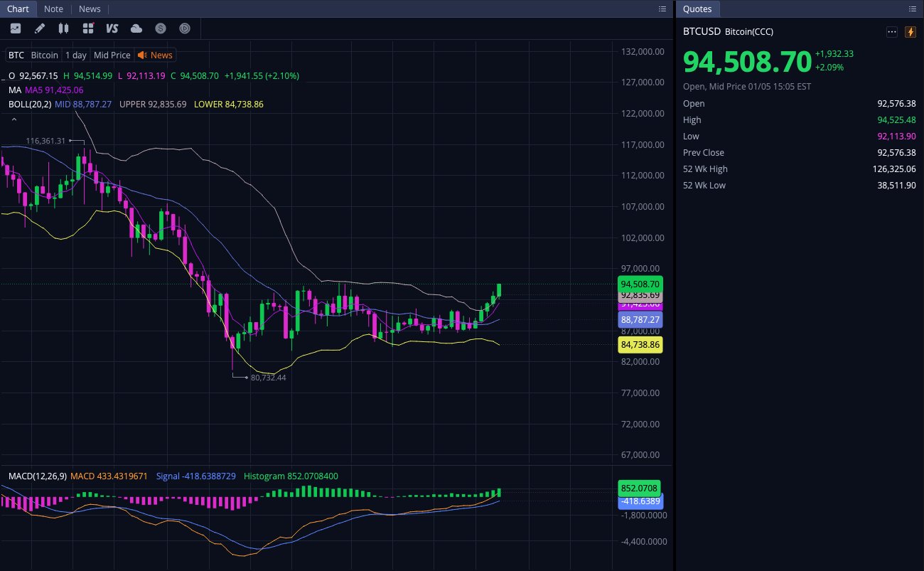Click the green 852.0708 MACD axis tag
This screenshot has width=924, height=571.
pyautogui.click(x=640, y=488)
